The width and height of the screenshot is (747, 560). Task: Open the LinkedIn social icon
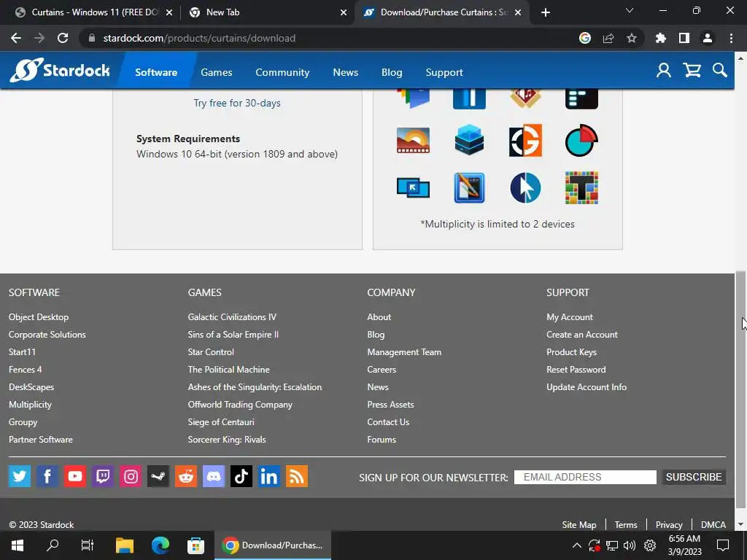click(268, 476)
